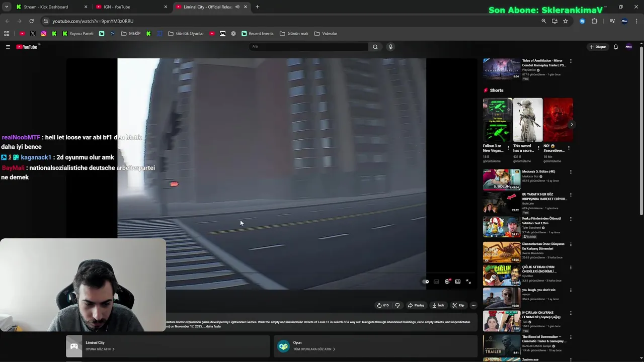
Task: Open the Recent Events bookmark
Action: 258,34
